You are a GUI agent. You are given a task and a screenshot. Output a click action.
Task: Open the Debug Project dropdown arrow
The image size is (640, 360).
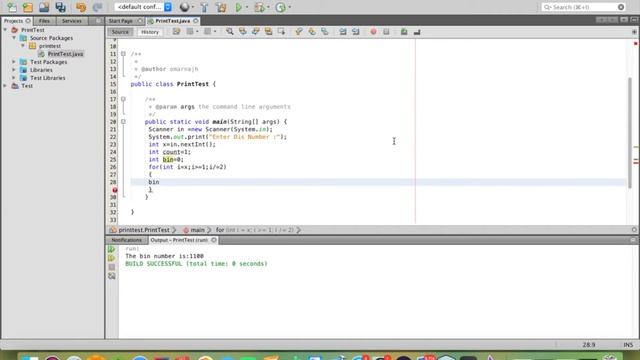click(x=269, y=7)
